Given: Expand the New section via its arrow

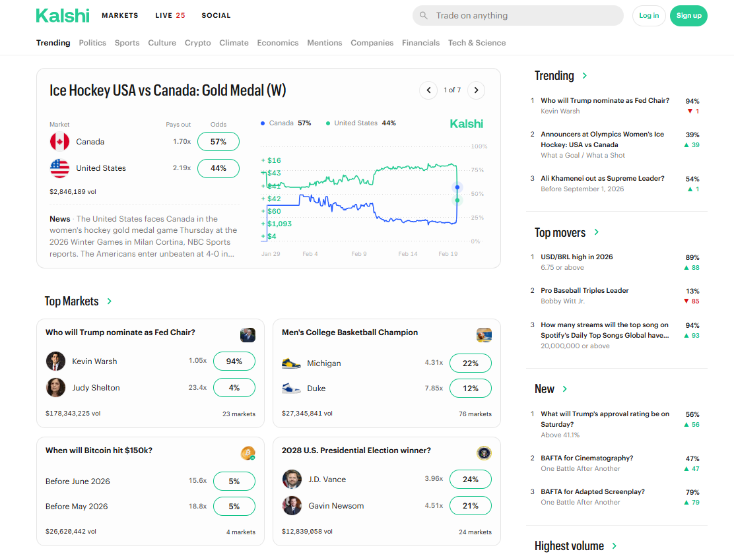Looking at the screenshot, I should (x=566, y=389).
